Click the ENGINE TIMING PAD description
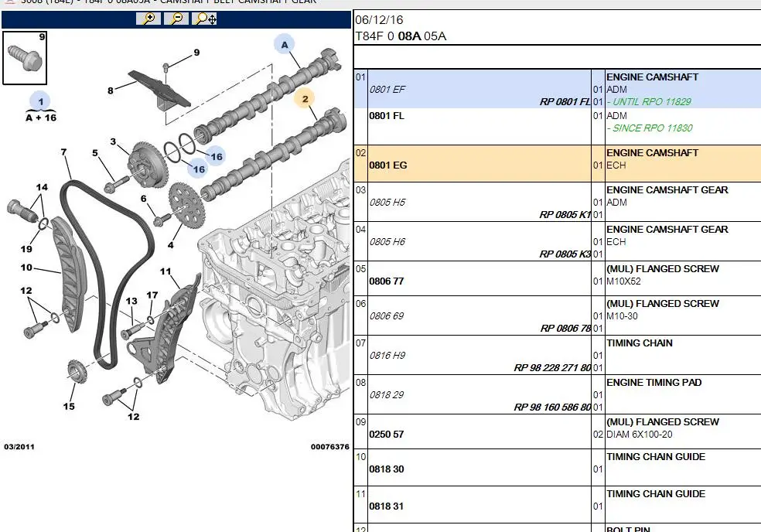 [654, 383]
